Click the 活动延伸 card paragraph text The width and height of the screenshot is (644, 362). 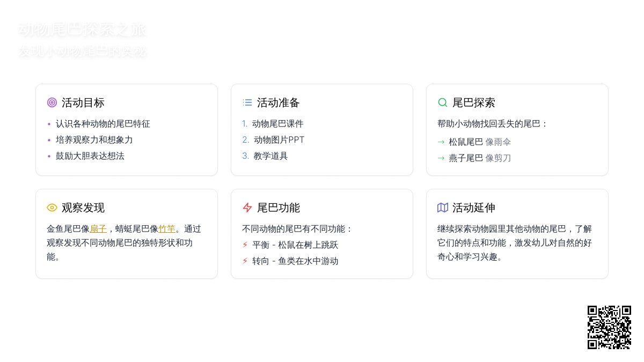[515, 243]
